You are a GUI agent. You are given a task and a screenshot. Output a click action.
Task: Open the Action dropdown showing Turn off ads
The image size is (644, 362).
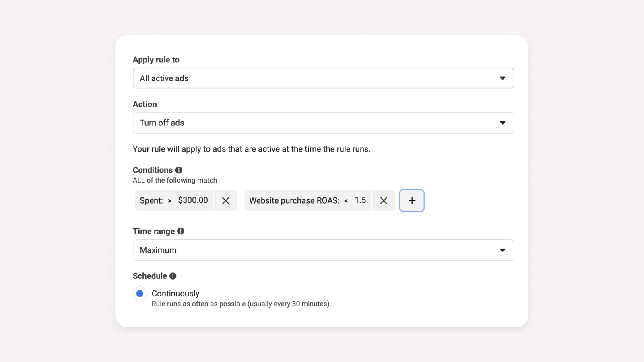[323, 123]
